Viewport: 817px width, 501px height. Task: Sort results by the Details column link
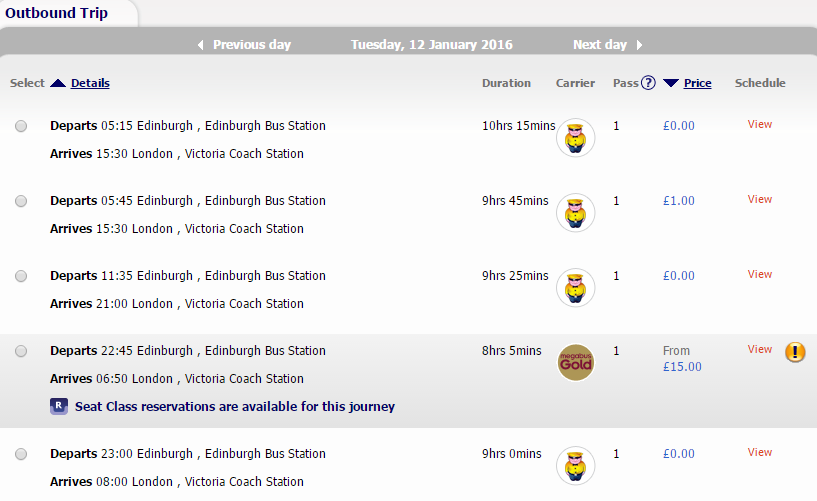90,83
